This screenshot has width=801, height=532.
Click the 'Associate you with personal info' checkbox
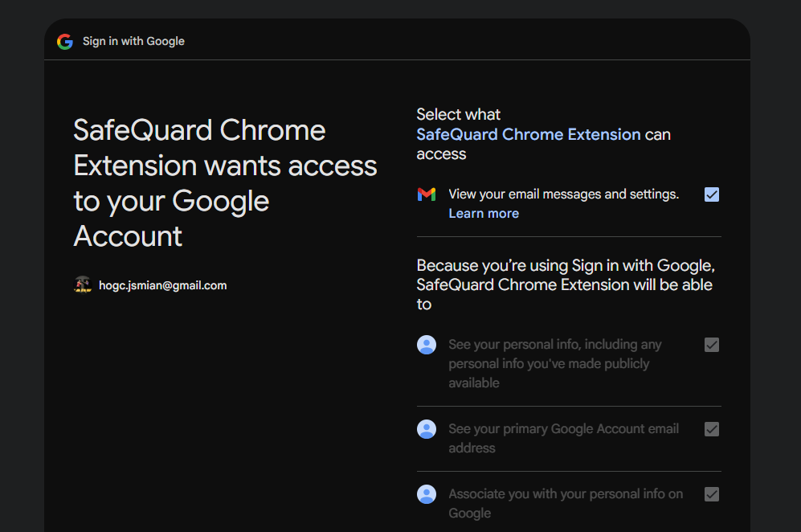712,494
